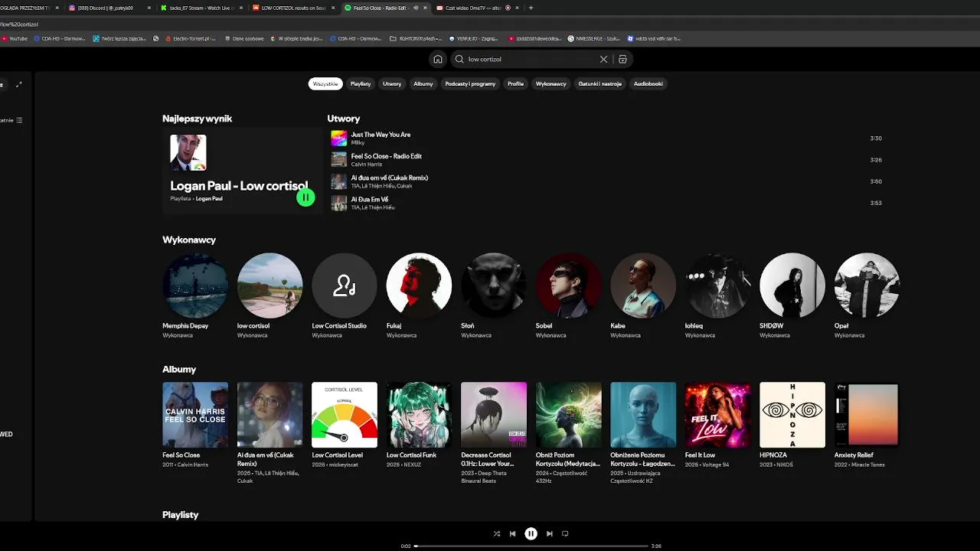Open the Obniż Poziom Kortyzolu album

(568, 432)
